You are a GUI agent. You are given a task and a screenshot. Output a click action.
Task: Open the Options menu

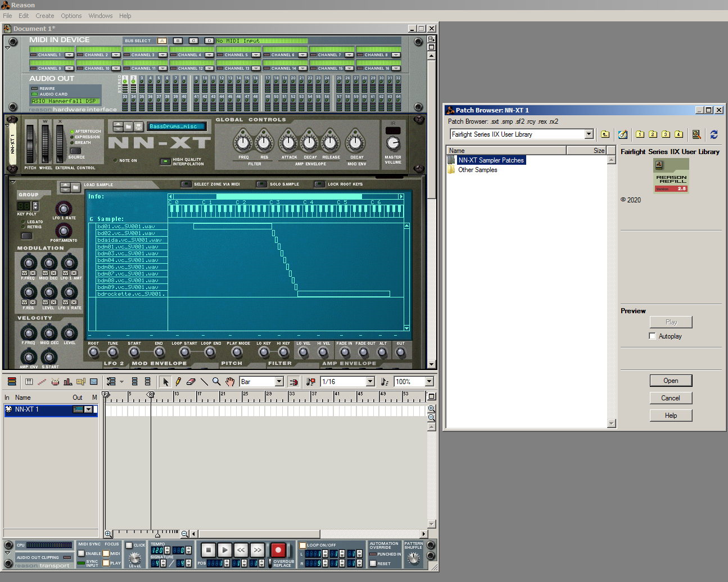pos(71,16)
